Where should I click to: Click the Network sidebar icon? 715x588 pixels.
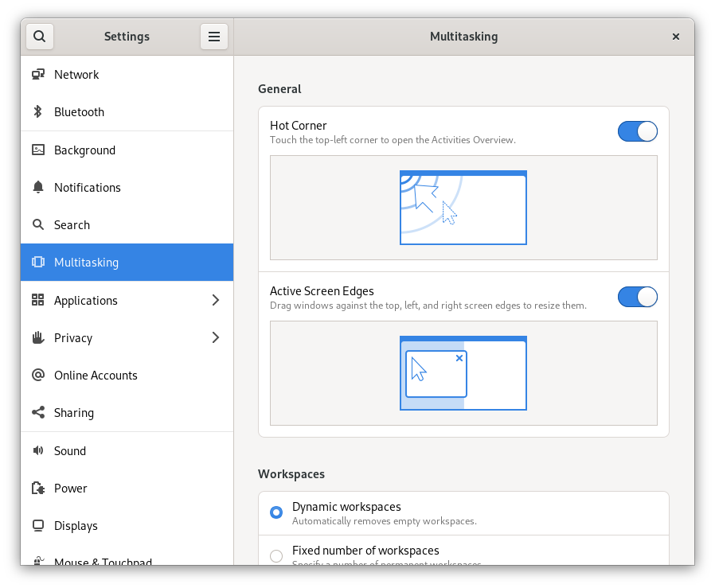click(x=38, y=74)
